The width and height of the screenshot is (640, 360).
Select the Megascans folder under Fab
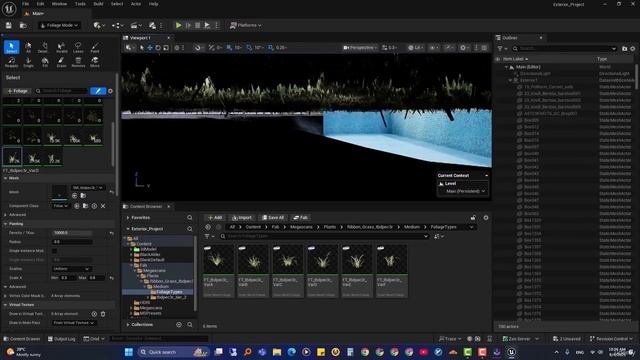(x=151, y=271)
